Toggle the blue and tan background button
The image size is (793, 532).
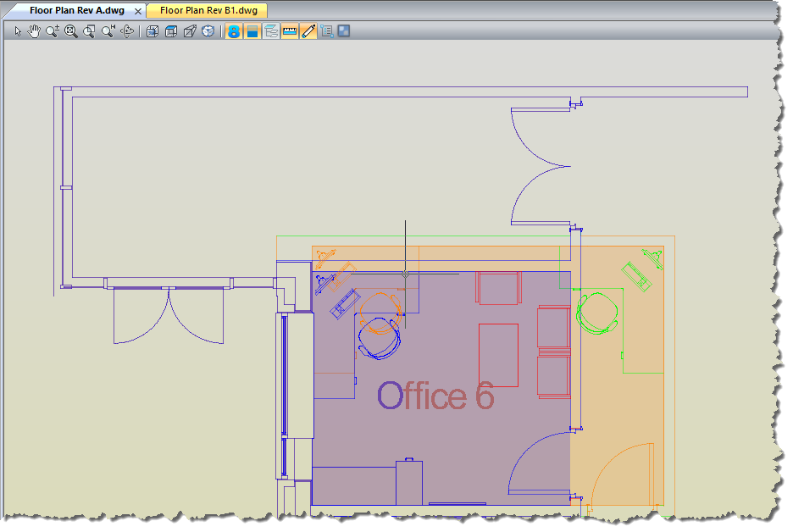pos(252,31)
